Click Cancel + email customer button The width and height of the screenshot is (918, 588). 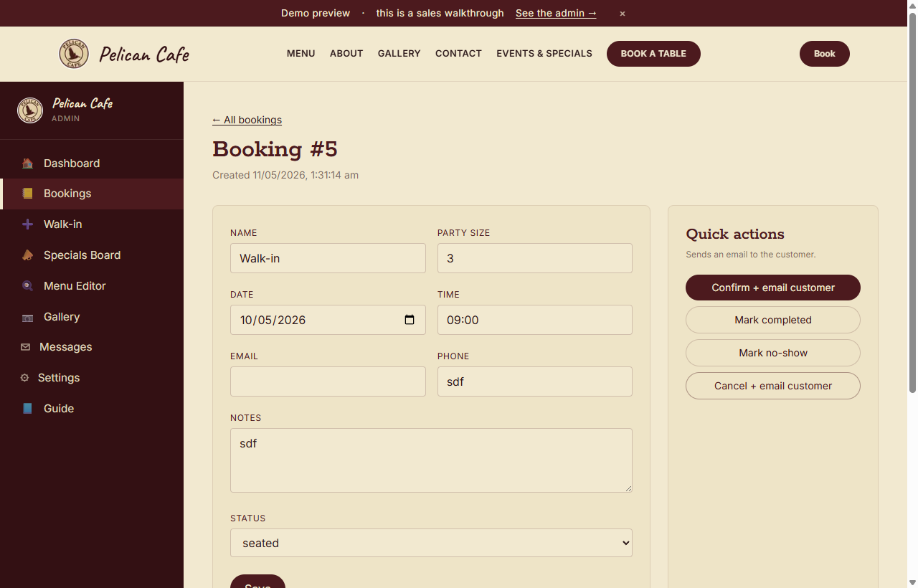pyautogui.click(x=773, y=386)
